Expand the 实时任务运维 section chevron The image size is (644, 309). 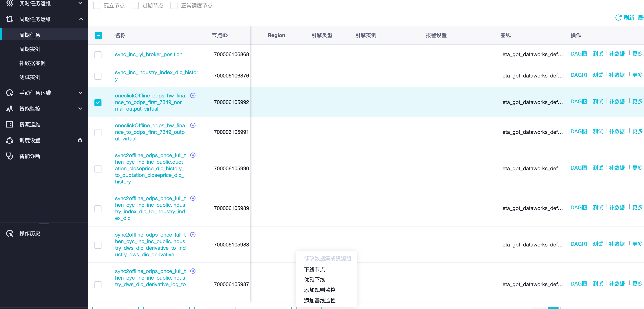[80, 3]
